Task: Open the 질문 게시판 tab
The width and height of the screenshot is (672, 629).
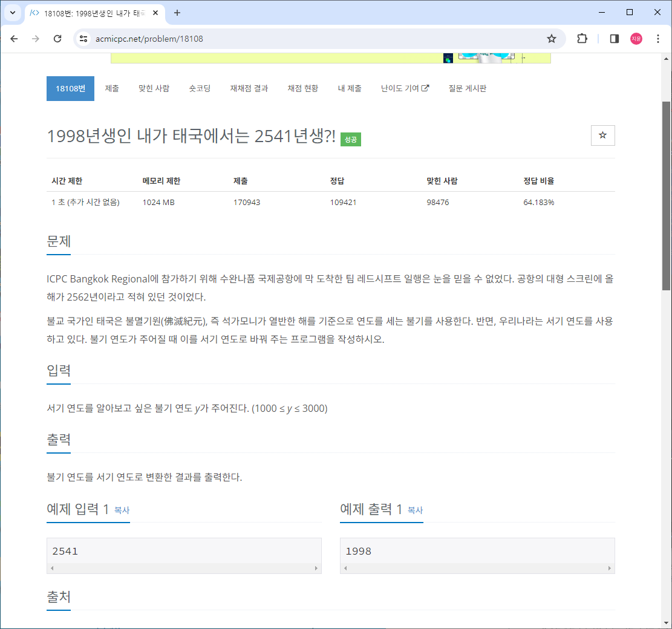Action: (x=468, y=88)
